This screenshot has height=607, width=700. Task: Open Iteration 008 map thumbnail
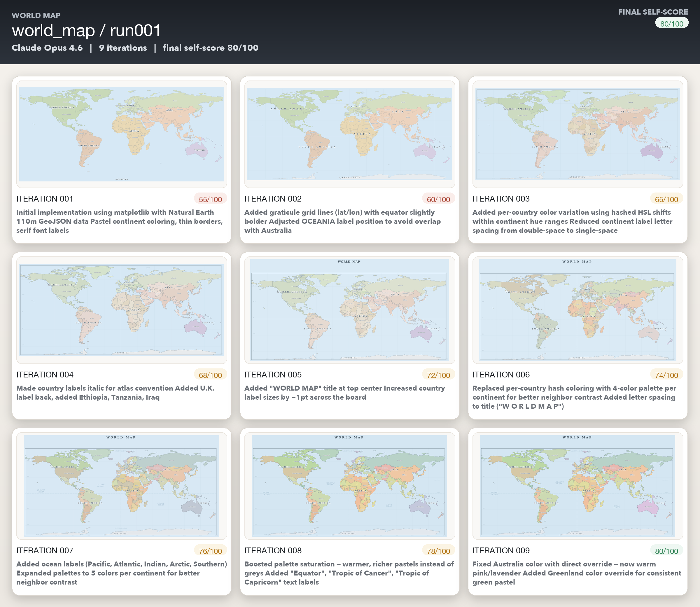[x=349, y=486]
